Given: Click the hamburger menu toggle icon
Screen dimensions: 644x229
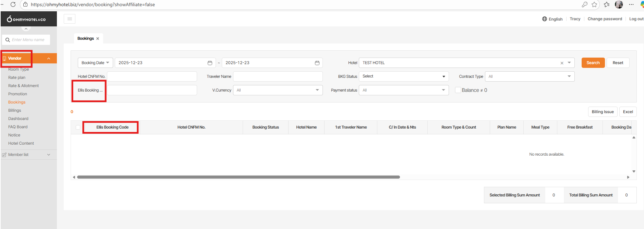Looking at the screenshot, I should [x=70, y=19].
